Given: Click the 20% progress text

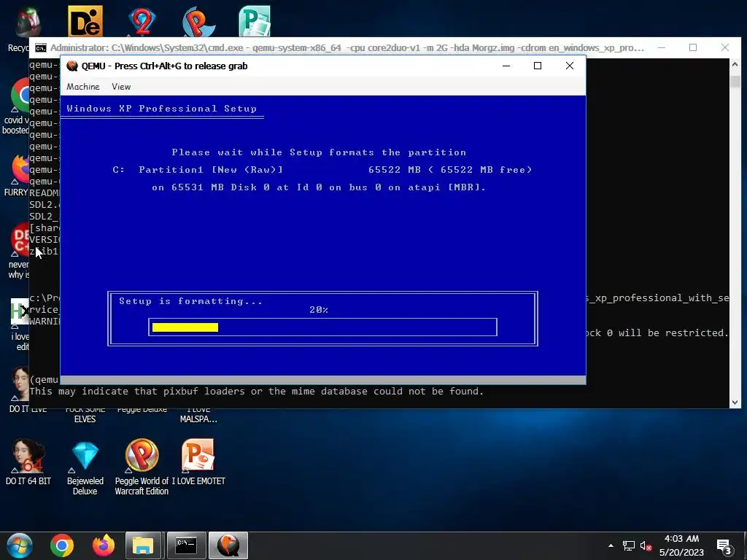Looking at the screenshot, I should [x=319, y=310].
